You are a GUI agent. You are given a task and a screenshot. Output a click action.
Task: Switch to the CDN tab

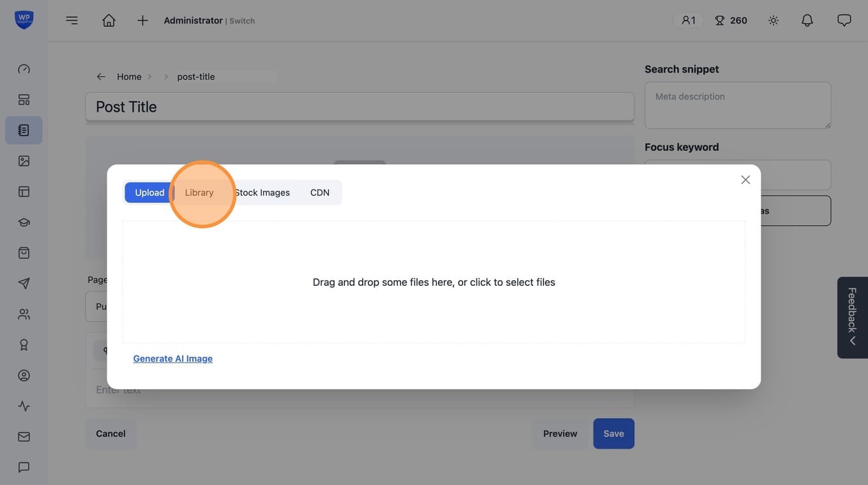320,193
